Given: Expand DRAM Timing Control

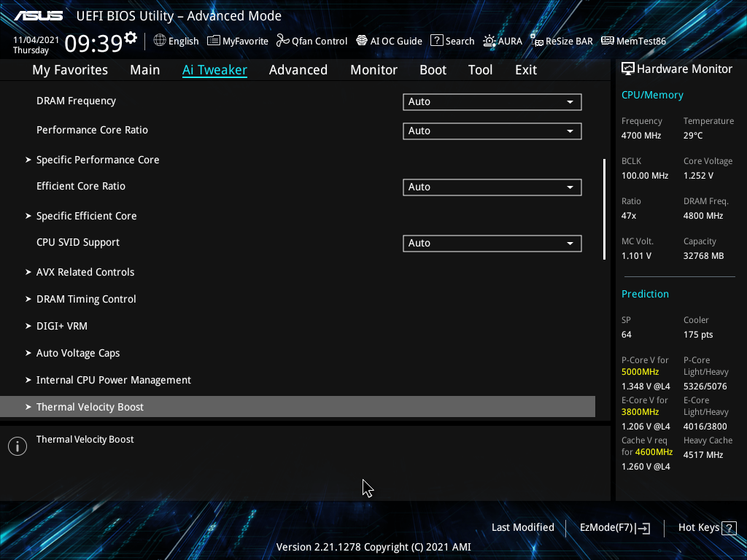Looking at the screenshot, I should [86, 299].
